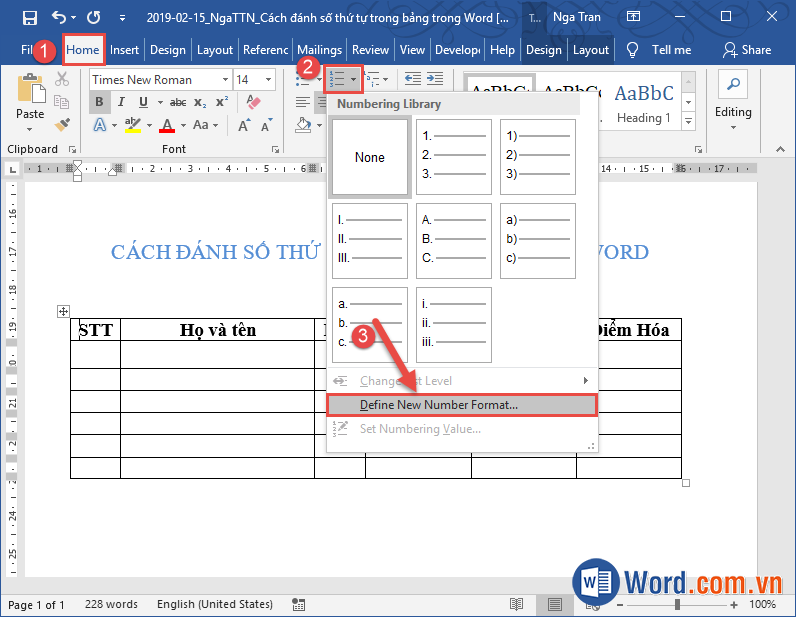Toggle Bold formatting

tap(99, 102)
